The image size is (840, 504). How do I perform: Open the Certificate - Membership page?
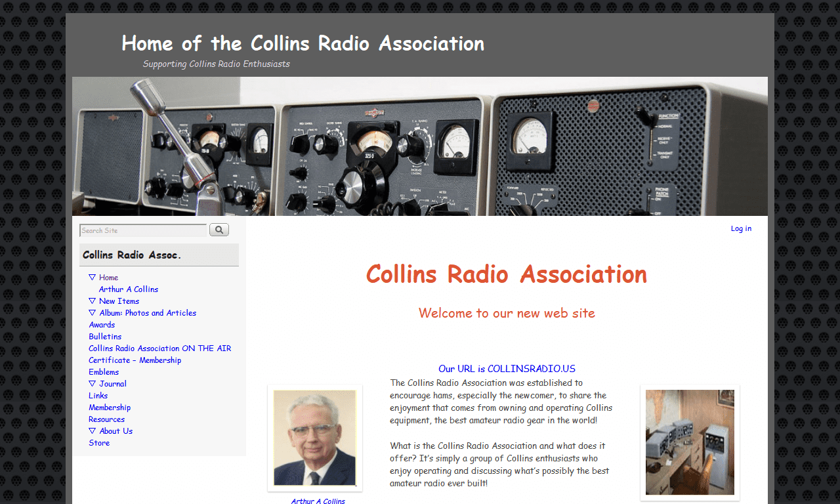135,360
